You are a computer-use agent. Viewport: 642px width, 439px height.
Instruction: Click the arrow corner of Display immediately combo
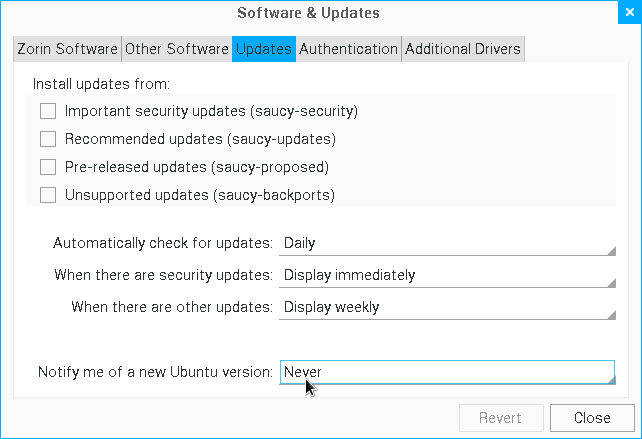point(612,283)
